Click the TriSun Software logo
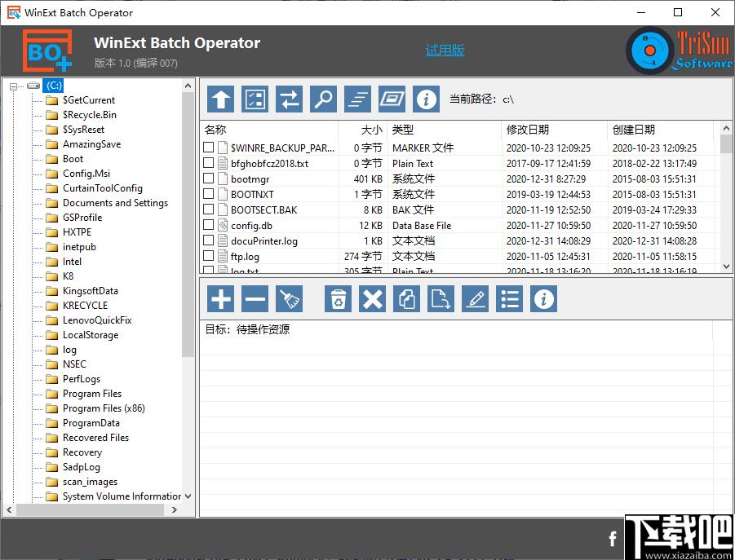Screen dimensions: 735x560 coord(680,51)
